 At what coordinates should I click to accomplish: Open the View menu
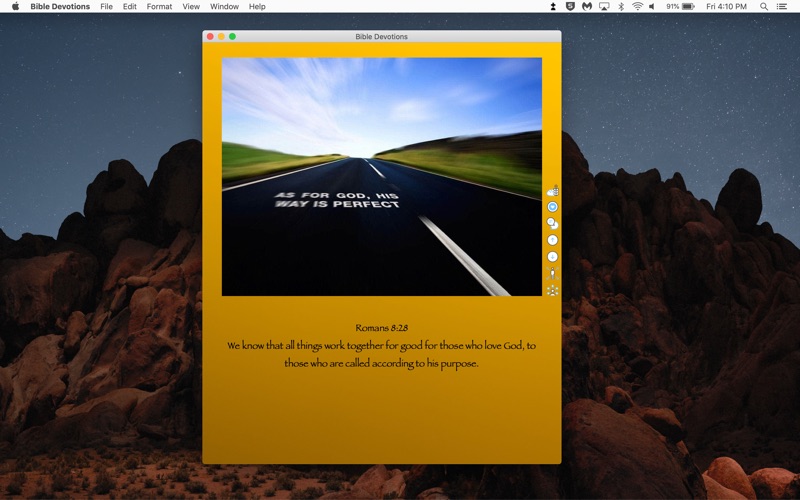191,7
